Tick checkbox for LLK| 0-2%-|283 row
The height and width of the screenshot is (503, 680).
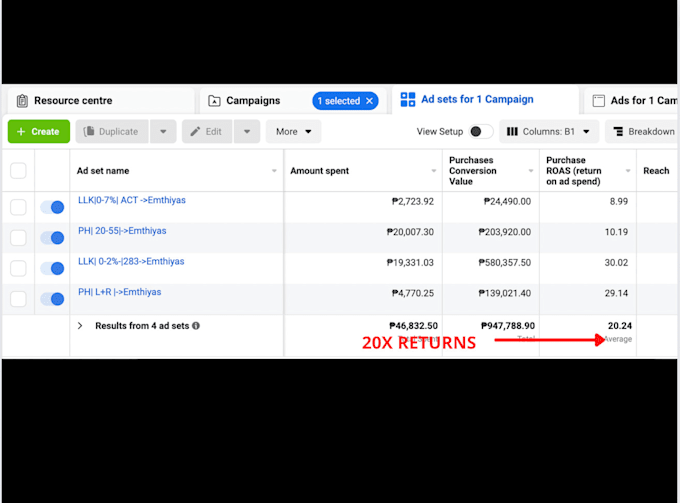[x=18, y=268]
